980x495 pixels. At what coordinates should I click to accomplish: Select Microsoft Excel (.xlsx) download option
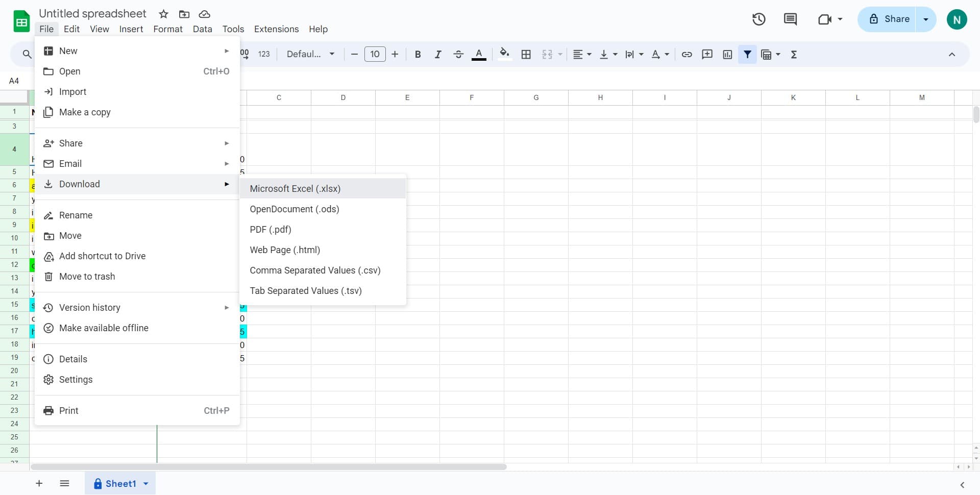point(295,189)
